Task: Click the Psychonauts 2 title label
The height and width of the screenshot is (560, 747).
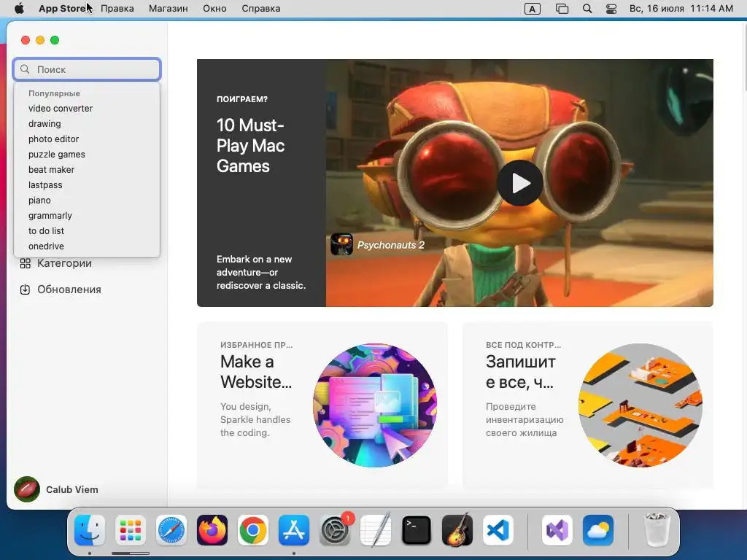Action: [391, 245]
